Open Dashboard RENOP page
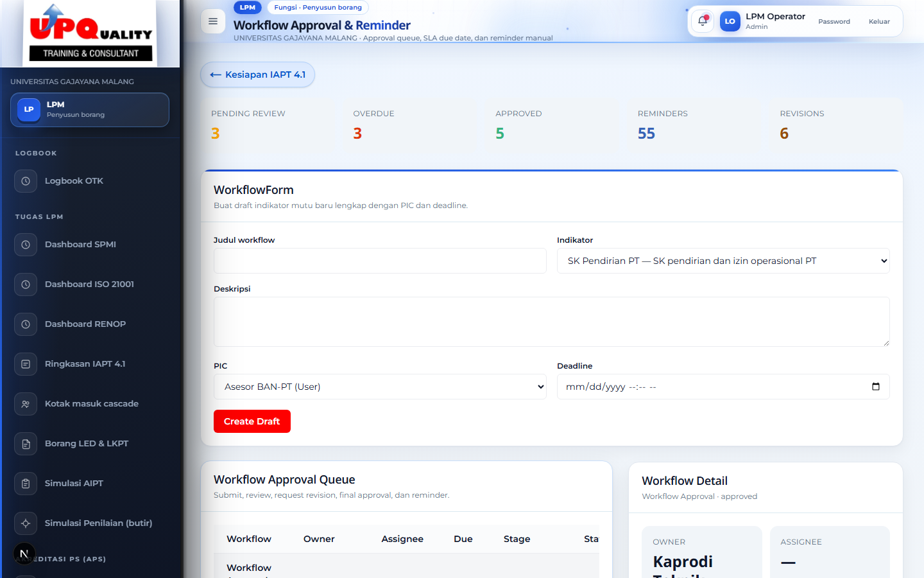 (x=90, y=324)
